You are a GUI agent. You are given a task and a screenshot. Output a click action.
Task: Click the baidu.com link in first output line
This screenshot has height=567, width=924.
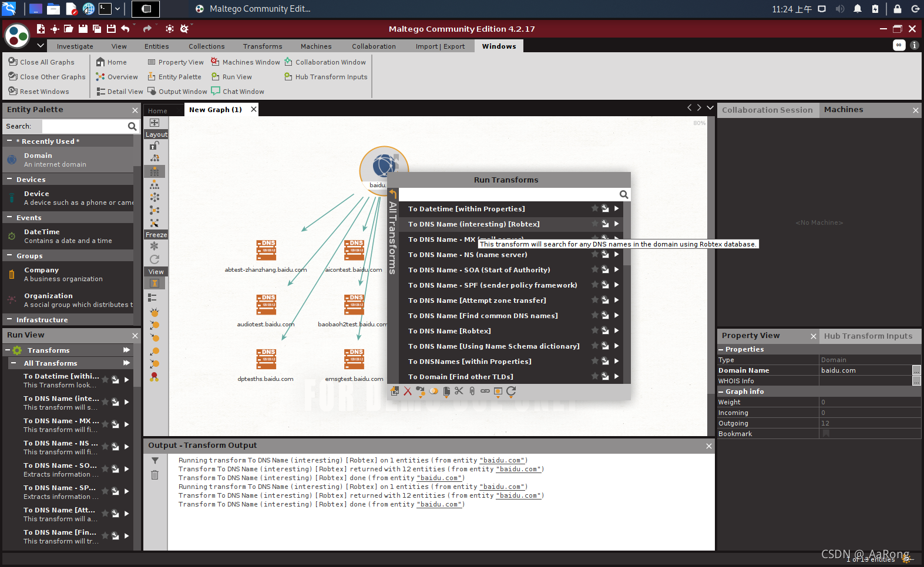point(502,461)
